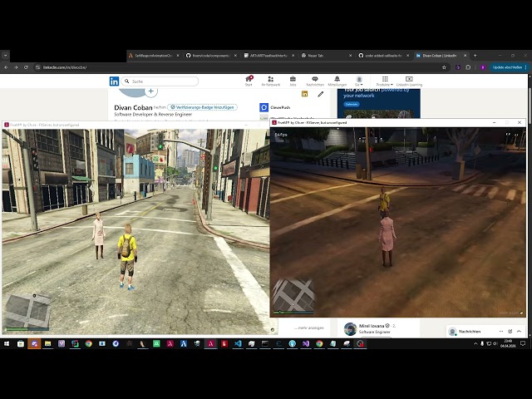532x399 pixels.
Task: Open a new browser tab with plus
Action: pyautogui.click(x=475, y=56)
